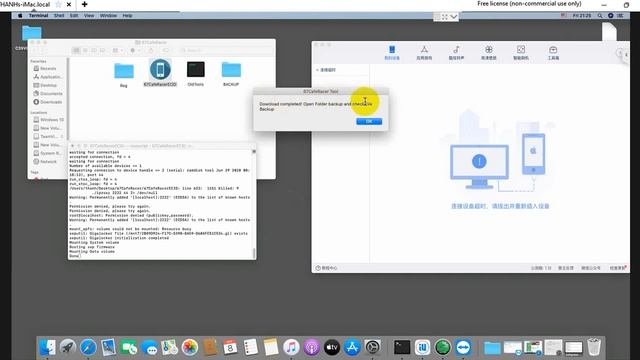Image resolution: width=640 pixels, height=360 pixels.
Task: Open Calendar from the Dock
Action: [230, 347]
